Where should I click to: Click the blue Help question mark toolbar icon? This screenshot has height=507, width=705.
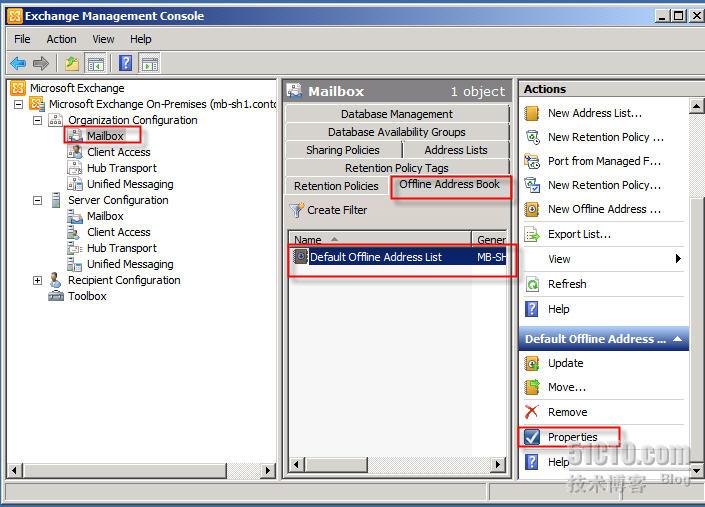125,63
